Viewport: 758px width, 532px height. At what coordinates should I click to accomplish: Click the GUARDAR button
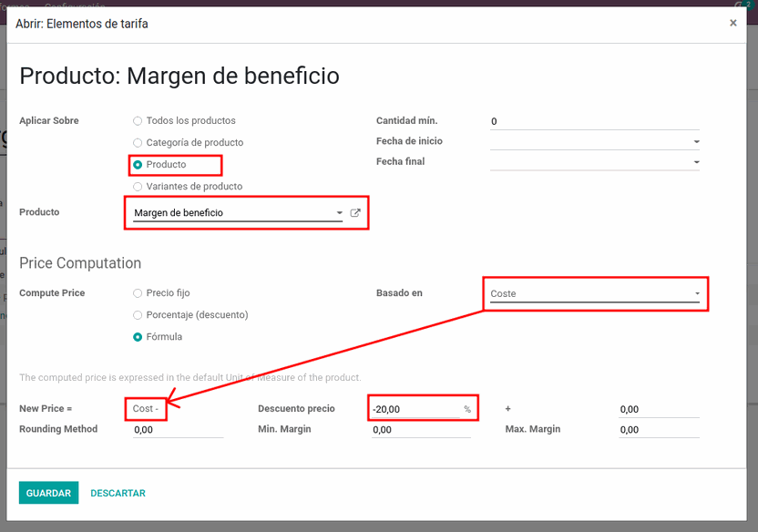click(x=48, y=493)
